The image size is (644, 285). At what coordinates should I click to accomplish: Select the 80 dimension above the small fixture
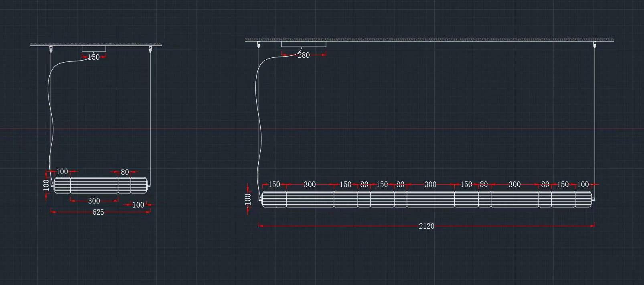tap(125, 172)
